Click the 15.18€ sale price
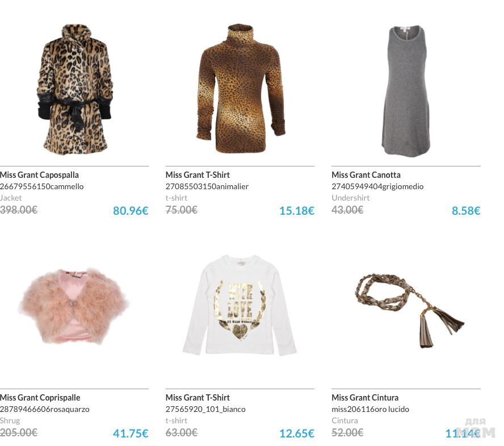This screenshot has height=446, width=504. point(297,211)
